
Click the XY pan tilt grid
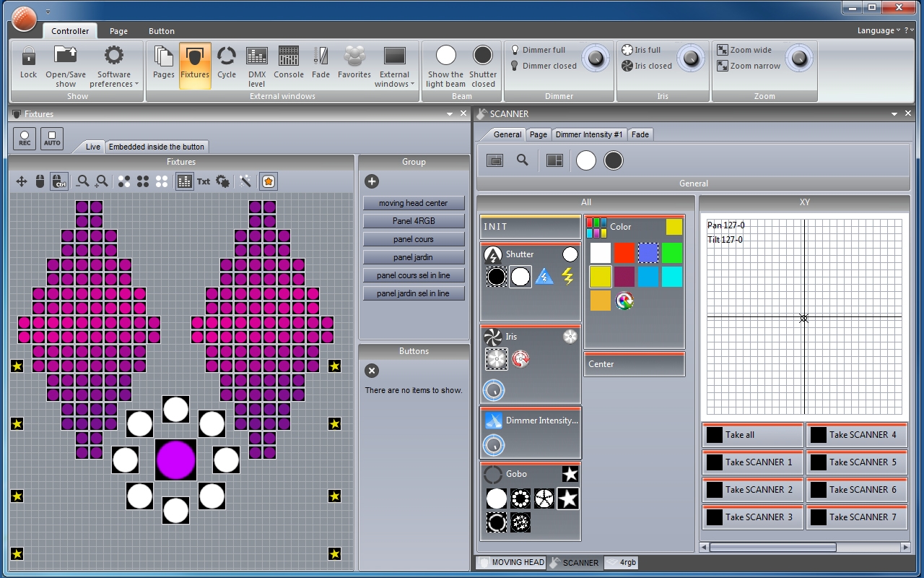[x=804, y=317]
